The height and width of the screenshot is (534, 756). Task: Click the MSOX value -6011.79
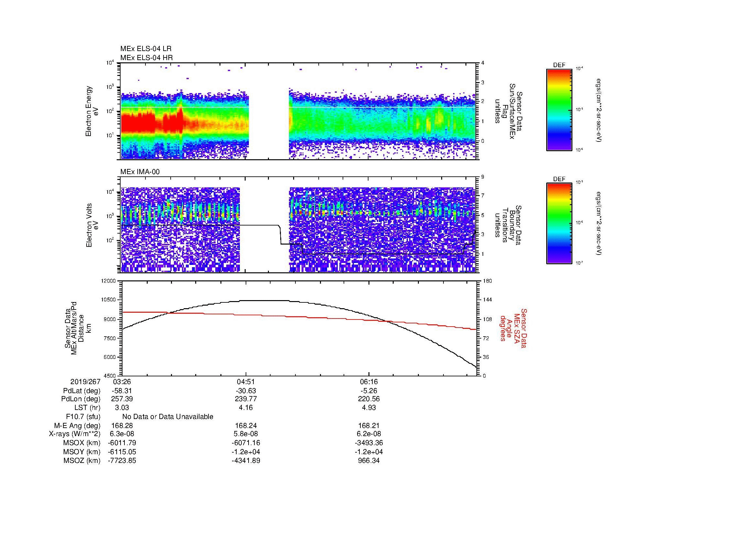click(x=122, y=443)
